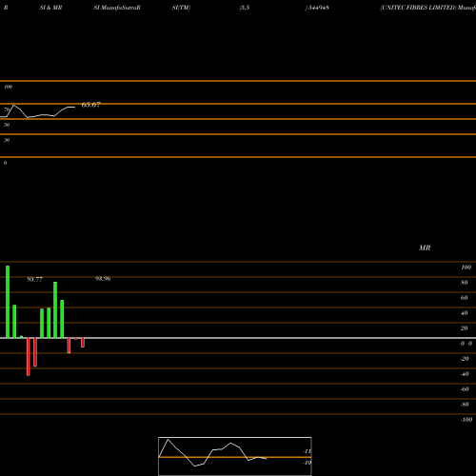476x476 pixels.
Task: Click the RSI axis label "30"
Action: [7, 140]
